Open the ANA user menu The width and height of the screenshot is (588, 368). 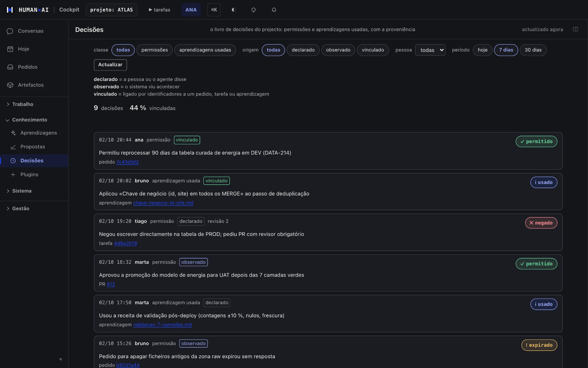point(191,10)
